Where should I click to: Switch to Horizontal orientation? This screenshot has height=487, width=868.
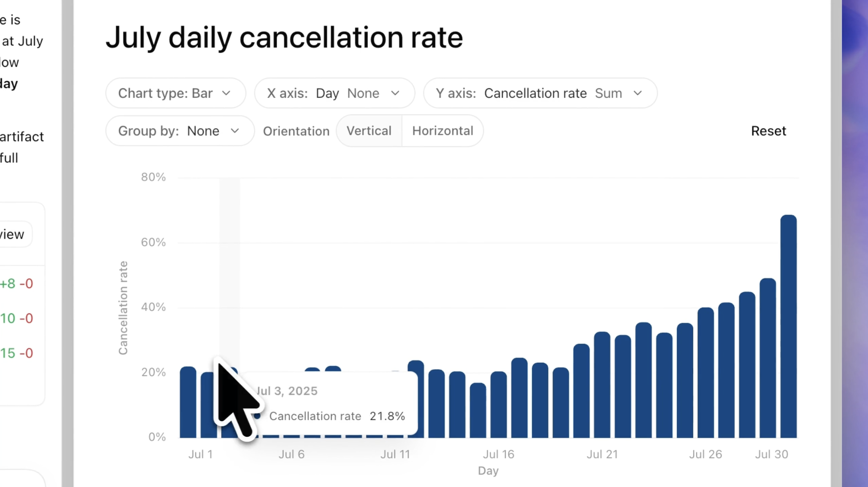coord(443,131)
